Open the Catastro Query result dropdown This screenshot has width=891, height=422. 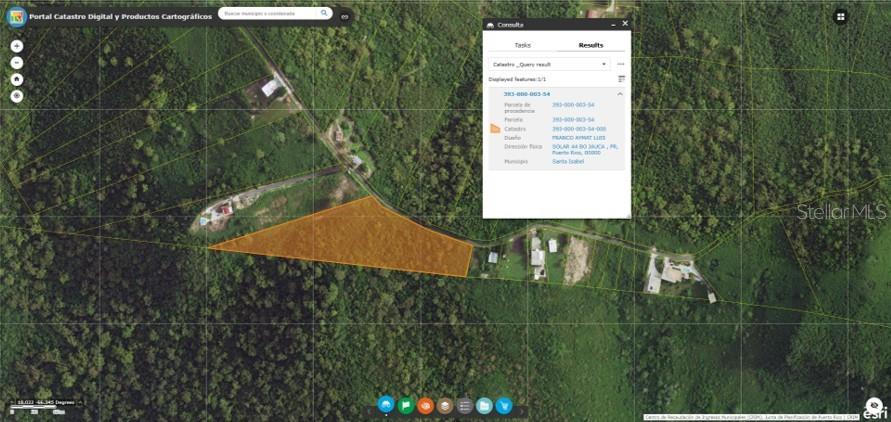pyautogui.click(x=549, y=64)
